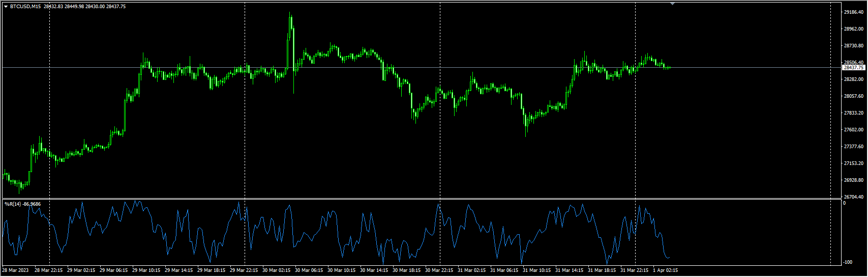Image resolution: width=868 pixels, height=277 pixels.
Task: Click the 28962.00 price scale label
Action: [854, 29]
